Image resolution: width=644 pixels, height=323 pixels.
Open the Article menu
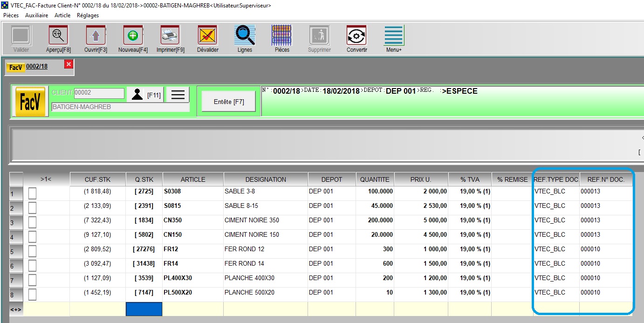(x=62, y=15)
